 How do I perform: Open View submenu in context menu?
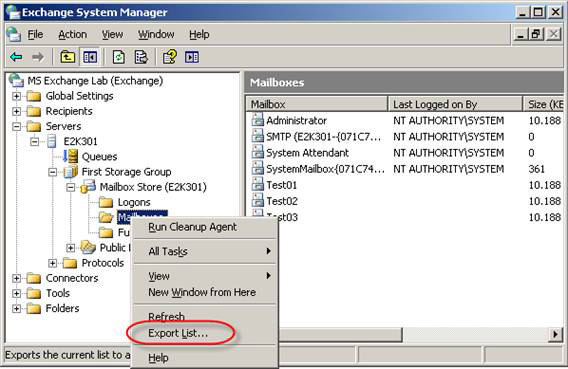click(x=205, y=276)
